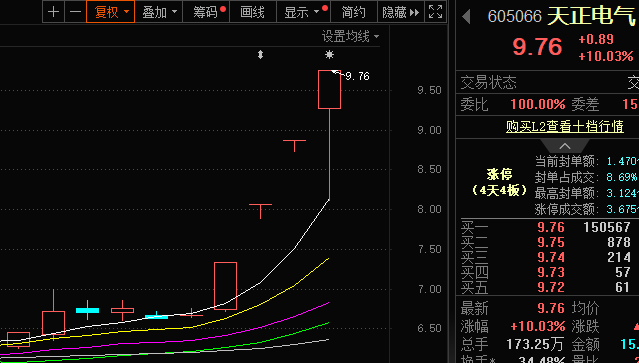The image size is (639, 363).
Task: Select the 画线 drawing tool menu
Action: 253,12
